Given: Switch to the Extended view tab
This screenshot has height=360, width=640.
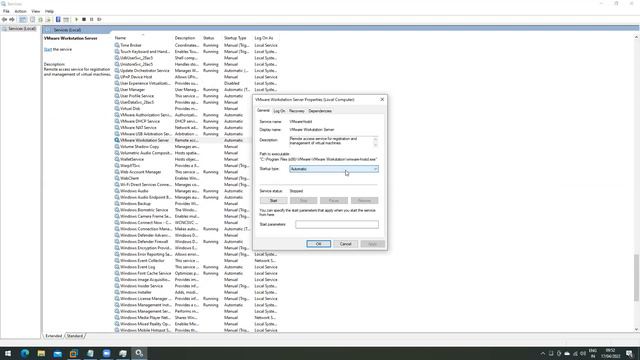Looking at the screenshot, I should 53,336.
